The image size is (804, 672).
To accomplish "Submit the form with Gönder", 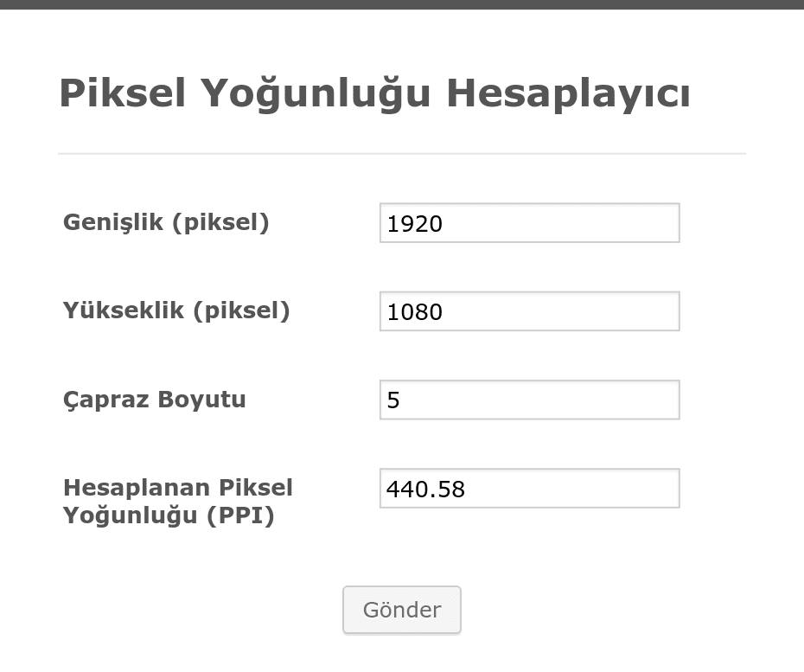I will (401, 610).
